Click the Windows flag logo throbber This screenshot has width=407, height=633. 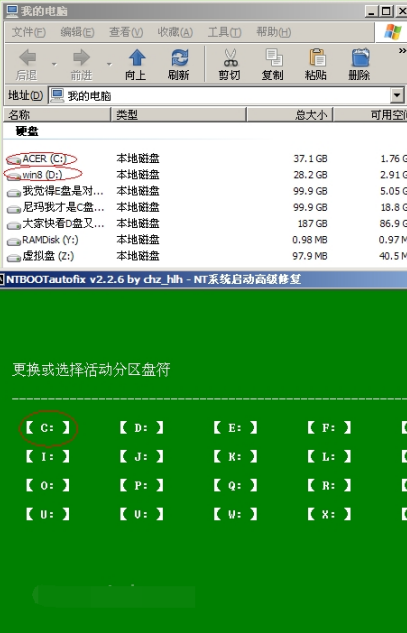click(x=392, y=32)
